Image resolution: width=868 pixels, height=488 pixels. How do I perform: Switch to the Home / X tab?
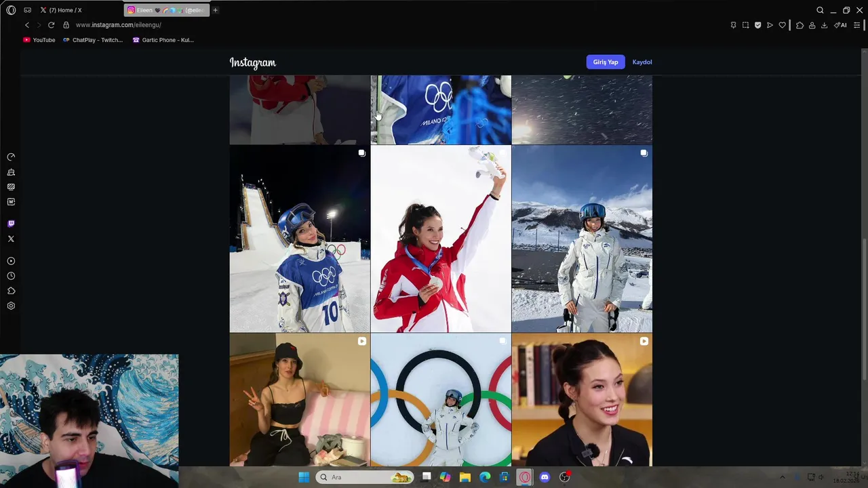point(65,10)
